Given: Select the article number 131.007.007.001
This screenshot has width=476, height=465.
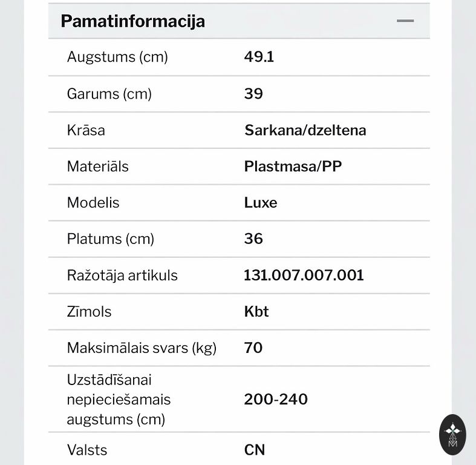Looking at the screenshot, I should [304, 275].
